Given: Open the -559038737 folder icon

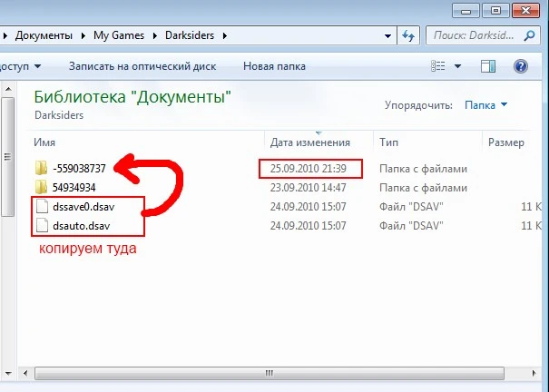Looking at the screenshot, I should point(41,168).
